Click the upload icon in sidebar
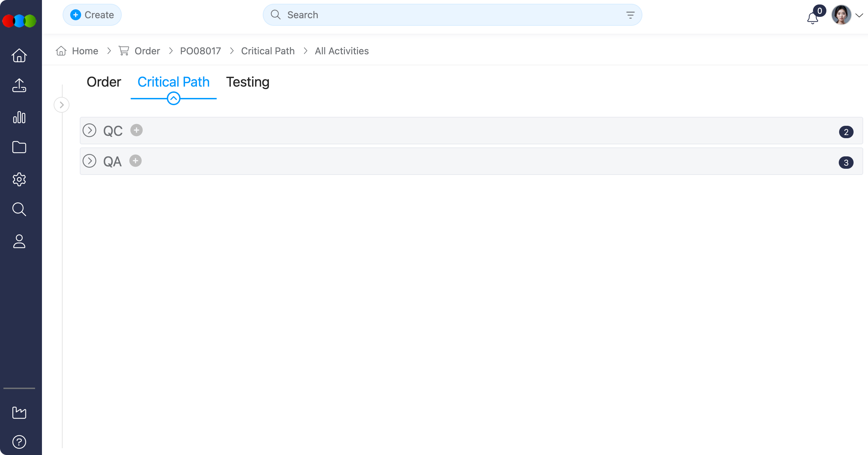This screenshot has width=868, height=455. [19, 86]
